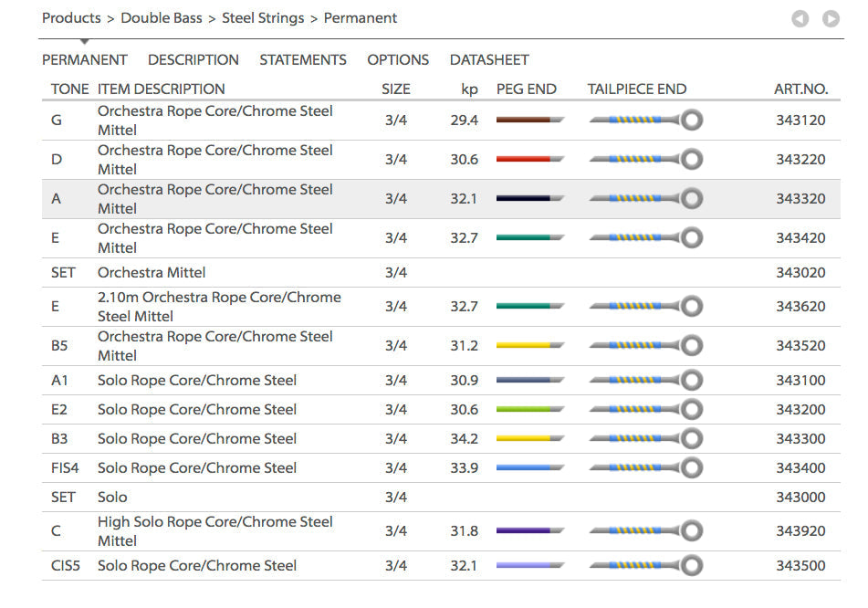Screen dimensions: 868x608
Task: Click the tailpiece end icon for A1 Solo string
Action: tap(644, 380)
